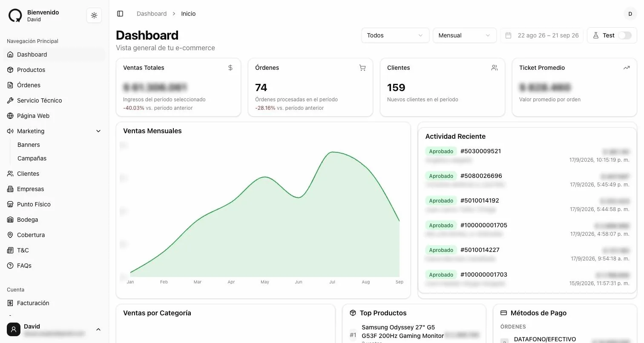Open the Todos filter dropdown
The height and width of the screenshot is (343, 644).
click(395, 35)
